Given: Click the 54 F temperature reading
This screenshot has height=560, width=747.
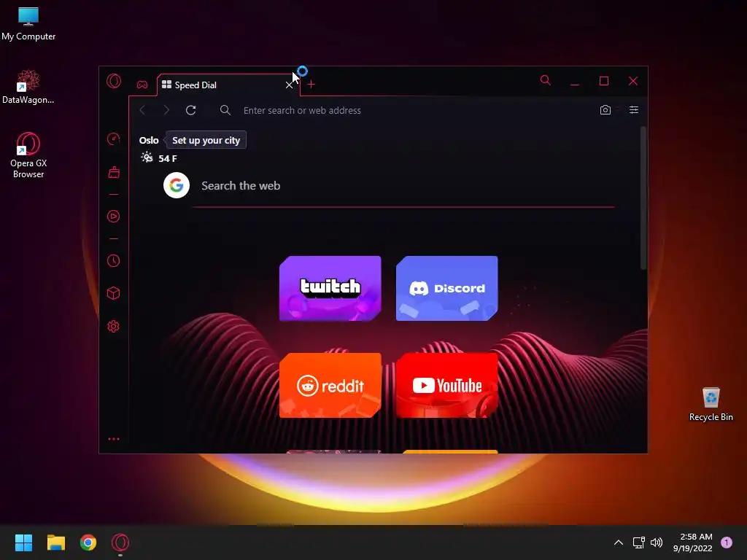Looking at the screenshot, I should pyautogui.click(x=168, y=158).
